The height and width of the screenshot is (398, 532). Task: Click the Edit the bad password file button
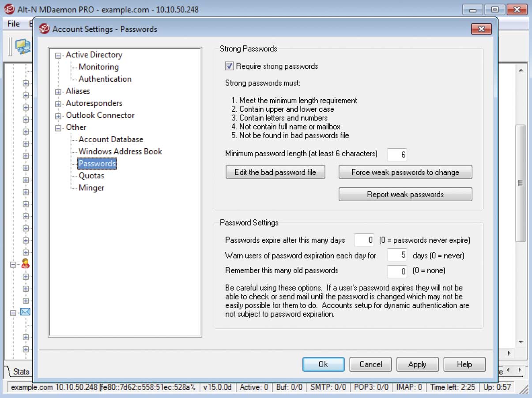(x=275, y=172)
